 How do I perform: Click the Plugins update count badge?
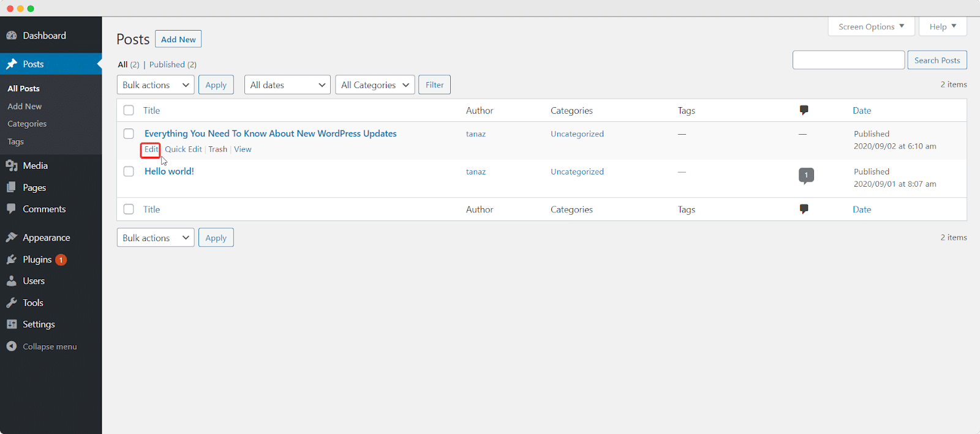coord(61,260)
